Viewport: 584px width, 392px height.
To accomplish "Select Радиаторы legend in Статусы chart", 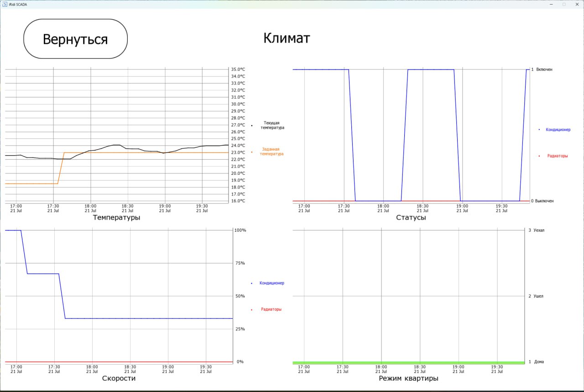I will click(x=557, y=156).
